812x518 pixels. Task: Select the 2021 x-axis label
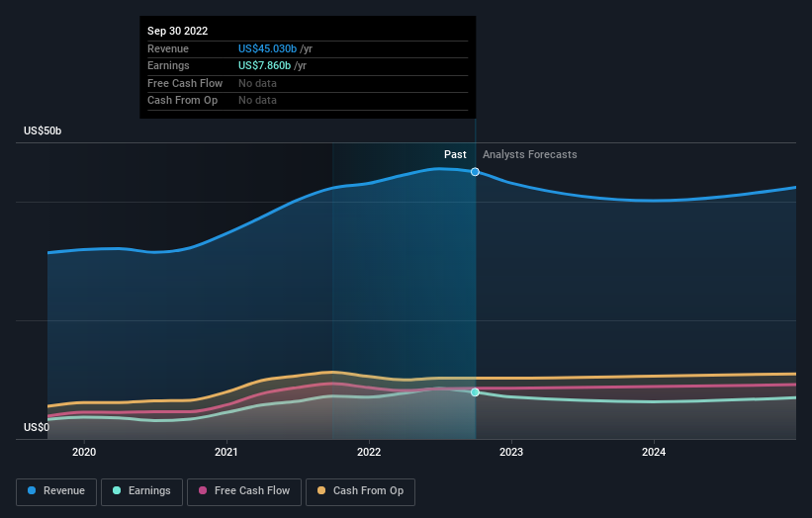click(226, 452)
